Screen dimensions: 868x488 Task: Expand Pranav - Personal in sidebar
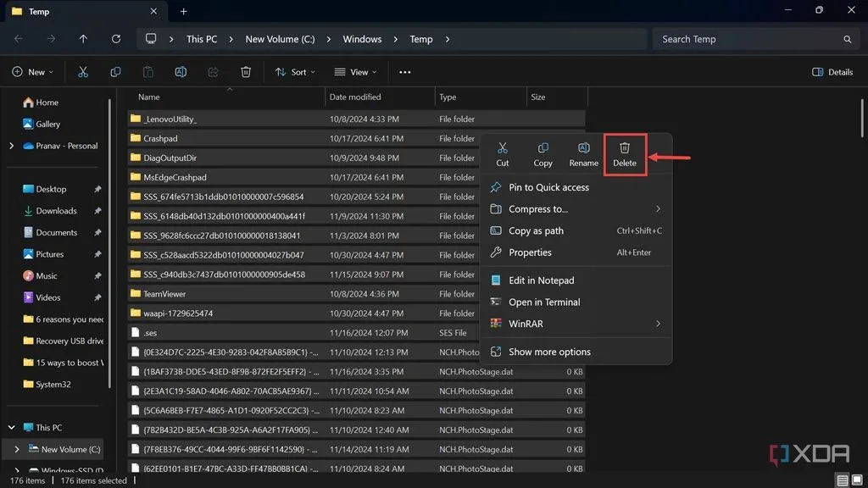[x=11, y=146]
